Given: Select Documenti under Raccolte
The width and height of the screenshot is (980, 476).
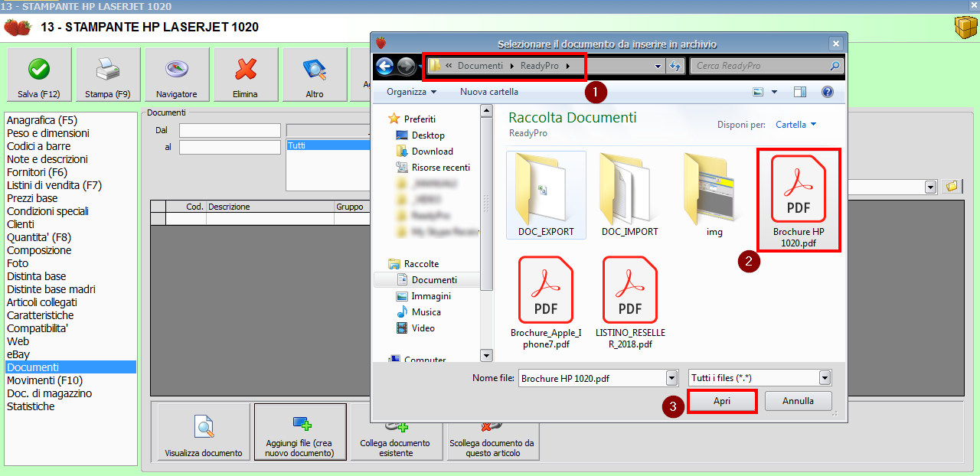Looking at the screenshot, I should (x=426, y=280).
